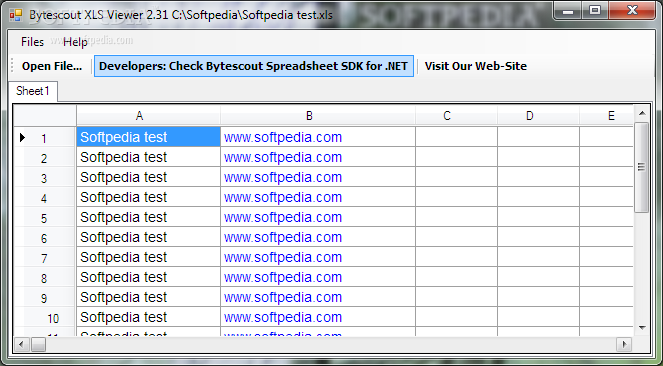Select row 5 header

(45, 217)
